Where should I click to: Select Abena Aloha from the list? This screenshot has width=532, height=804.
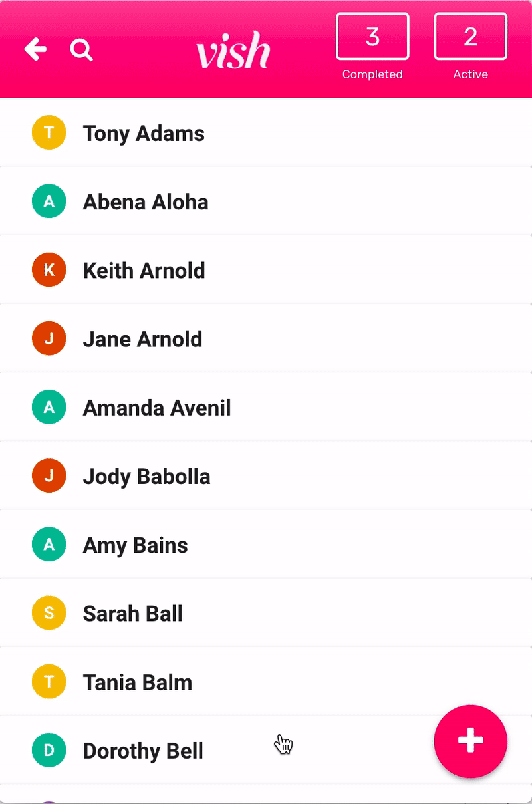146,202
